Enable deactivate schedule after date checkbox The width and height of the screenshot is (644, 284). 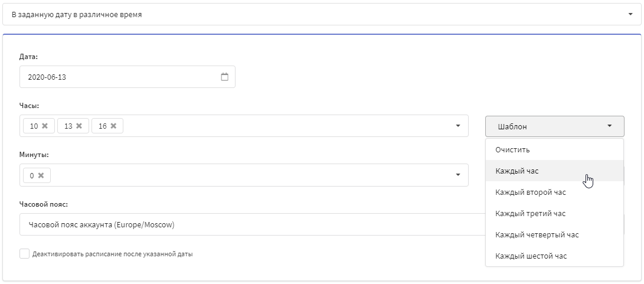tap(25, 253)
